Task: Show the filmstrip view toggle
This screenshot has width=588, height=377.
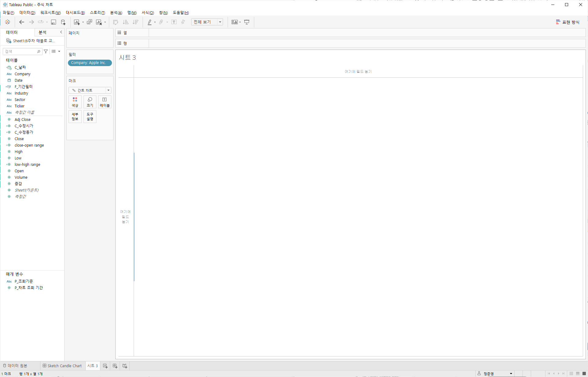Action: pos(578,374)
